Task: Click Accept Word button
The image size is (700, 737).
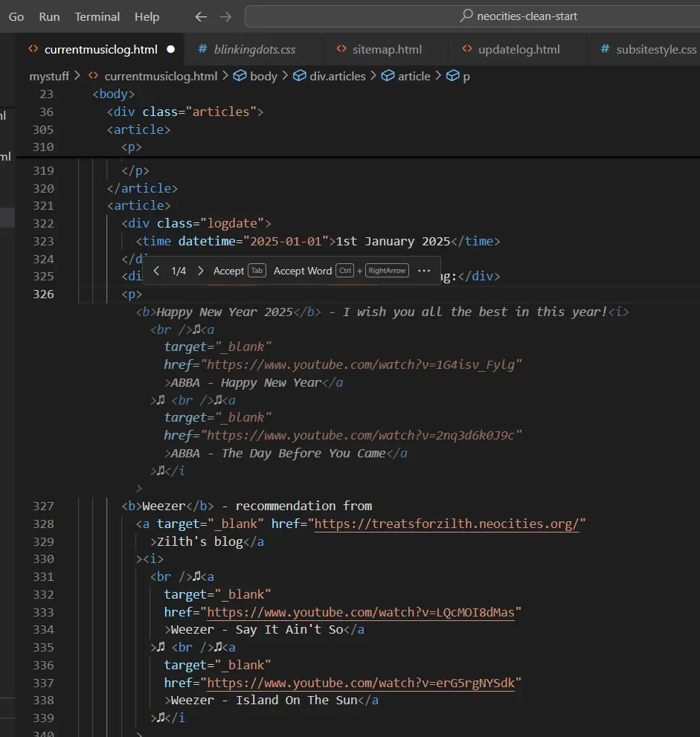Action: pyautogui.click(x=303, y=271)
